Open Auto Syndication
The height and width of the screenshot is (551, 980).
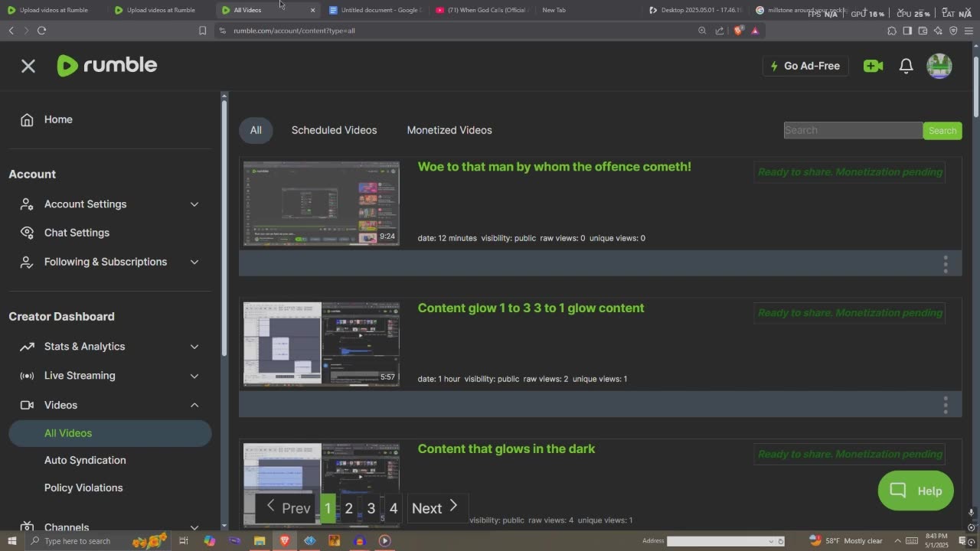click(x=85, y=460)
